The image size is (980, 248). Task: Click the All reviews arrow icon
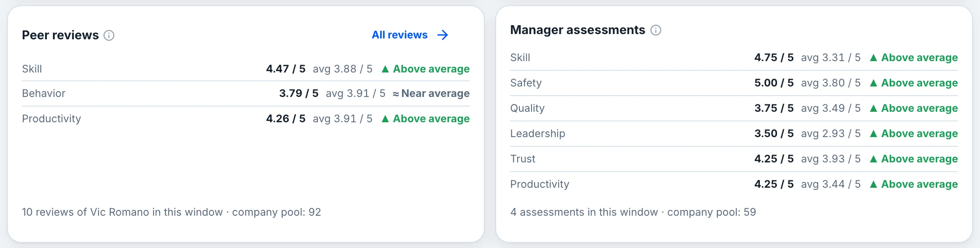[443, 35]
